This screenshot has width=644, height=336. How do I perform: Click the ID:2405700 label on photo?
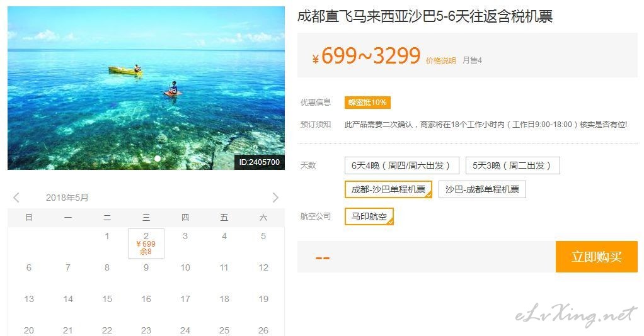coord(259,162)
